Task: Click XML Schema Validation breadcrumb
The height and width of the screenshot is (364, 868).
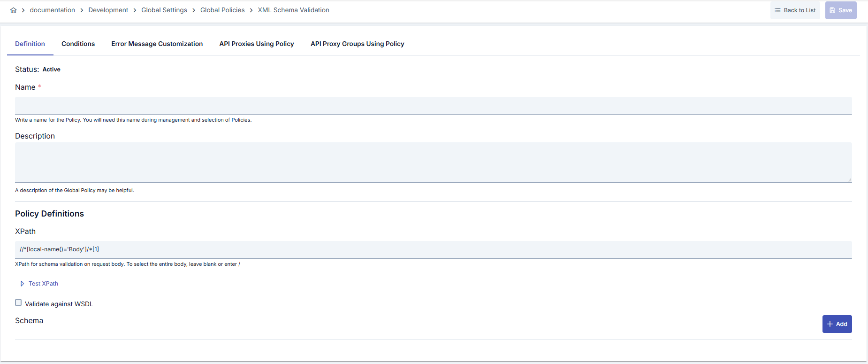Action: (294, 10)
